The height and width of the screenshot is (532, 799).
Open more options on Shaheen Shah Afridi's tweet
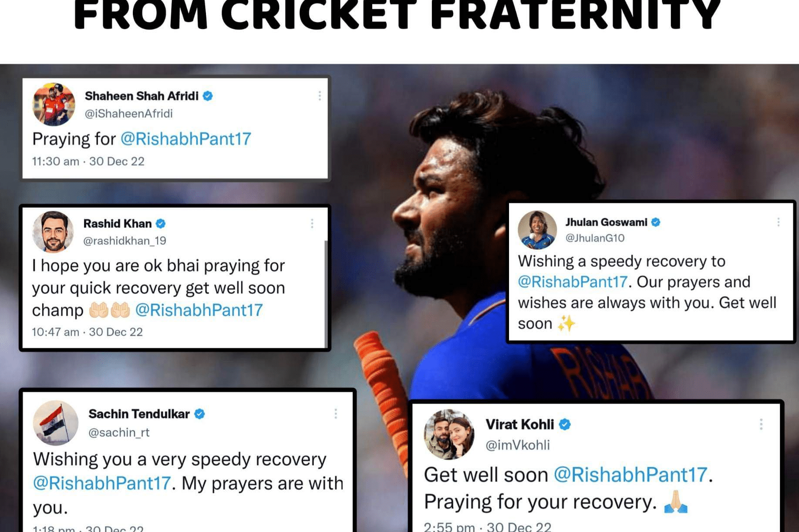(320, 96)
